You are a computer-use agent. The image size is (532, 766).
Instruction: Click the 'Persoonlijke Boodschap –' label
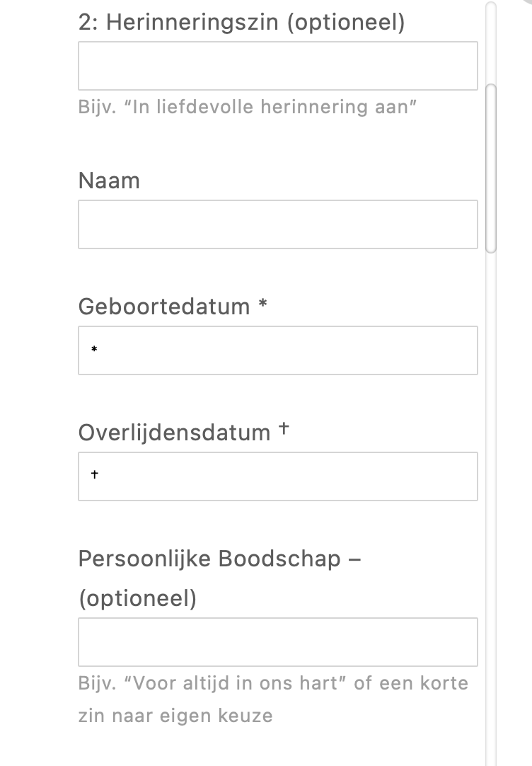tap(219, 559)
